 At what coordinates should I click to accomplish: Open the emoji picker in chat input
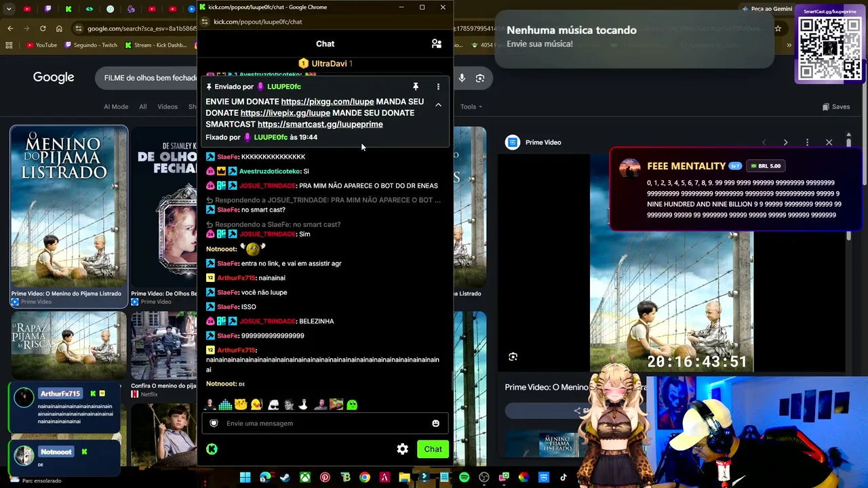435,424
